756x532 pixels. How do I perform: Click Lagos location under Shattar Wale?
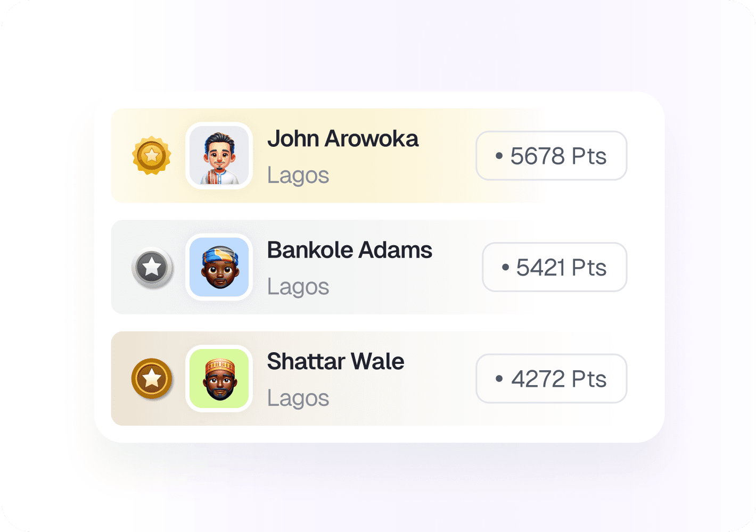pos(298,398)
